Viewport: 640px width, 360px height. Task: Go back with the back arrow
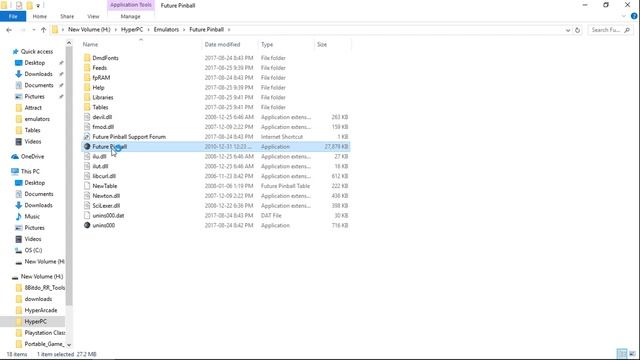[x=9, y=30]
